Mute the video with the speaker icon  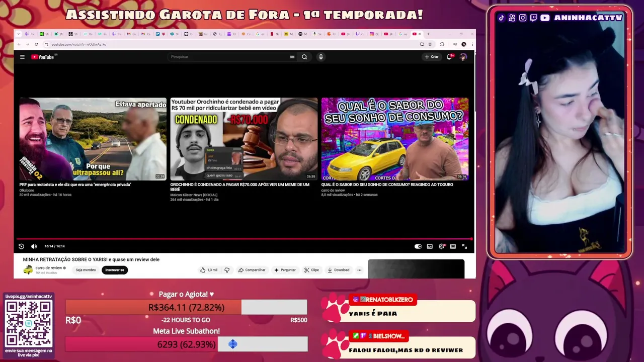click(x=34, y=246)
